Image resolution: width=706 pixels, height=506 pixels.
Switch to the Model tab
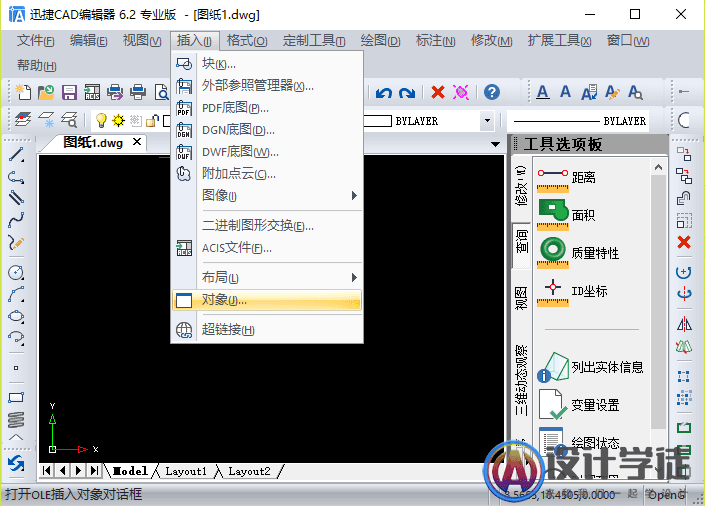point(130,471)
